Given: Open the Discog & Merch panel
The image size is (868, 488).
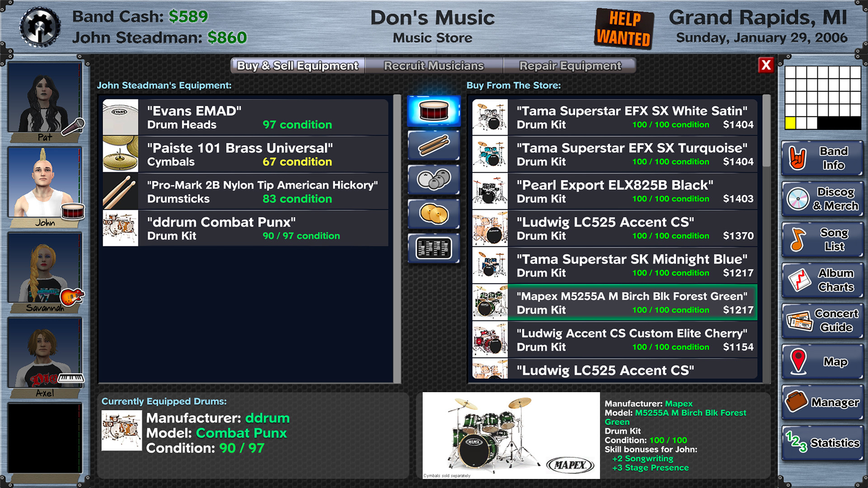Looking at the screenshot, I should pyautogui.click(x=822, y=199).
